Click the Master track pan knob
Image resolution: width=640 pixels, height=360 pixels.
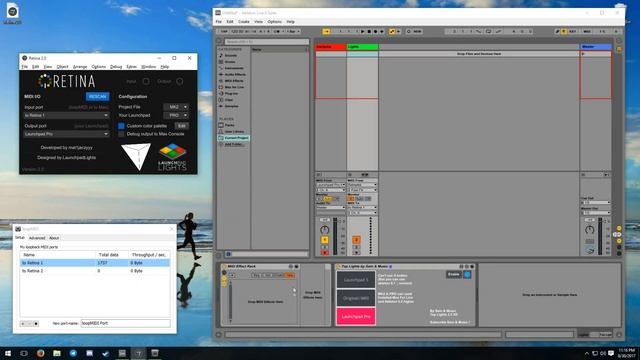click(x=589, y=230)
